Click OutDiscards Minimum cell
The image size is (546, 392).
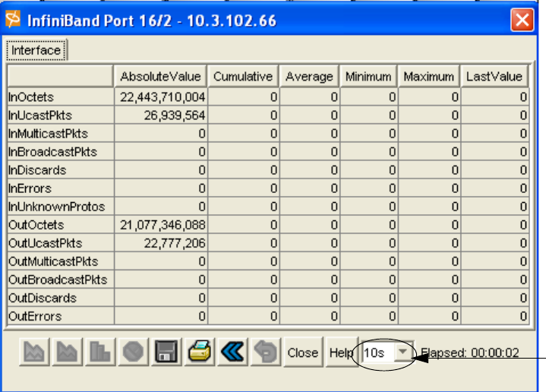[x=369, y=298]
